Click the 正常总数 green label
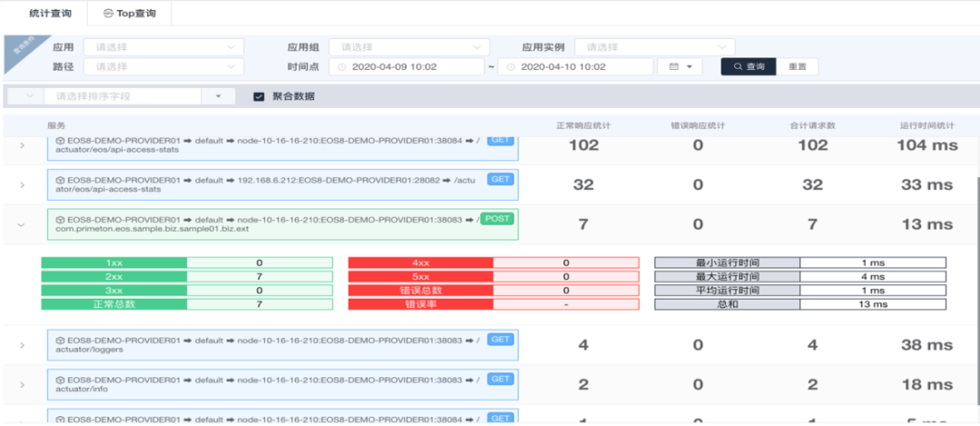980x426 pixels. tap(114, 304)
